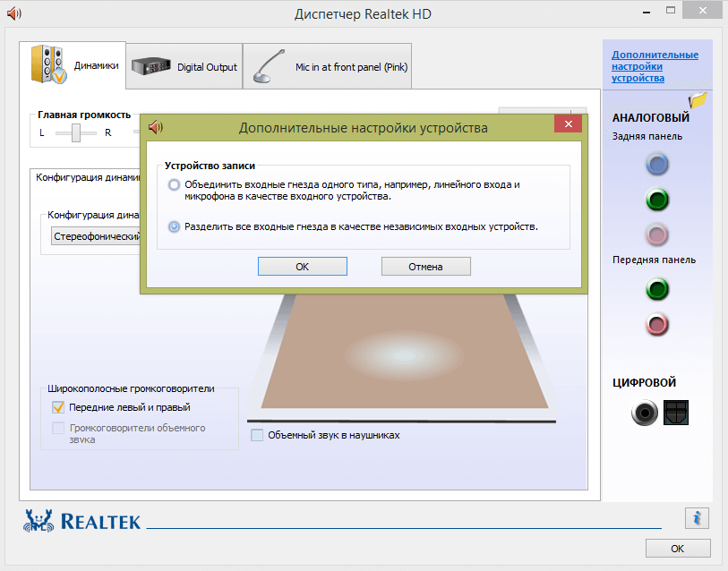Screen dimensions: 728x571
Task: Click the pink rear panel jack
Action: click(657, 234)
